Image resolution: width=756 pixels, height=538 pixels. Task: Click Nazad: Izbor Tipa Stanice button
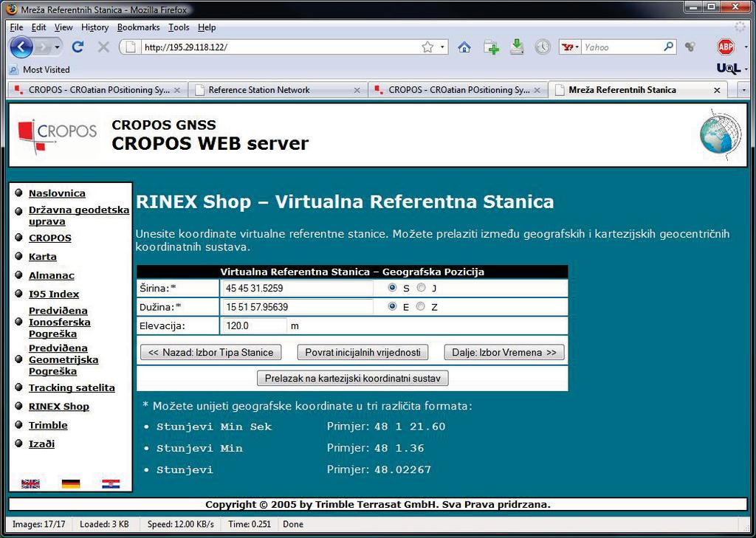coord(210,353)
